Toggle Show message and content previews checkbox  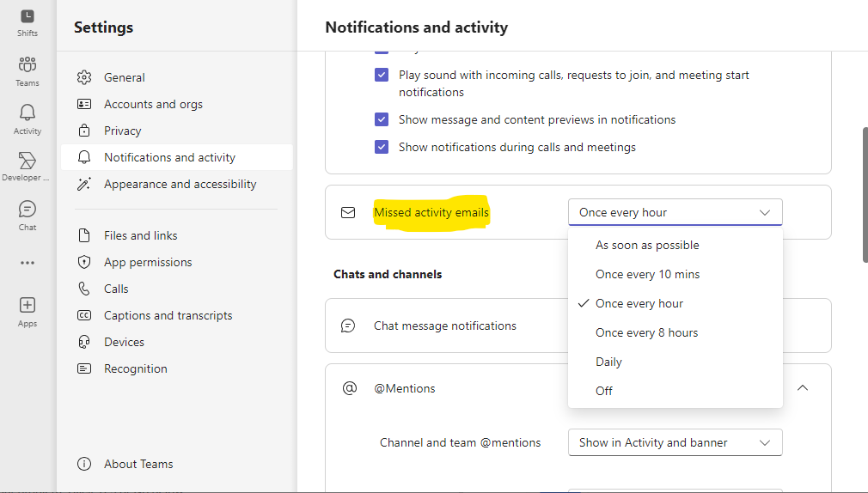382,119
